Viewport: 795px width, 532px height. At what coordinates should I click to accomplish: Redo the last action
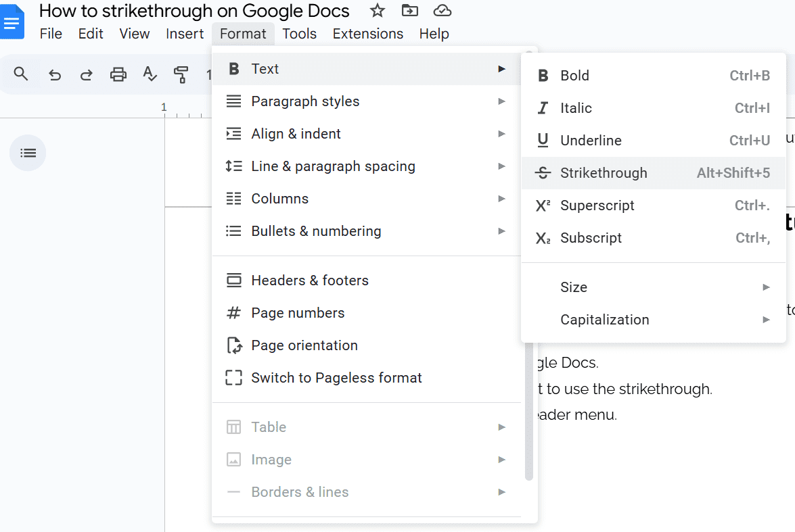pyautogui.click(x=86, y=75)
